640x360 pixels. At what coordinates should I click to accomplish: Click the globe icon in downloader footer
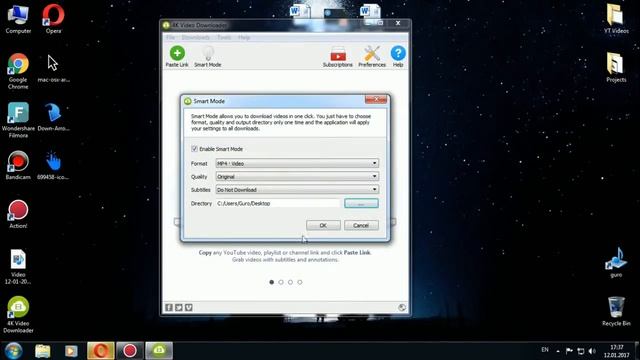(402, 307)
